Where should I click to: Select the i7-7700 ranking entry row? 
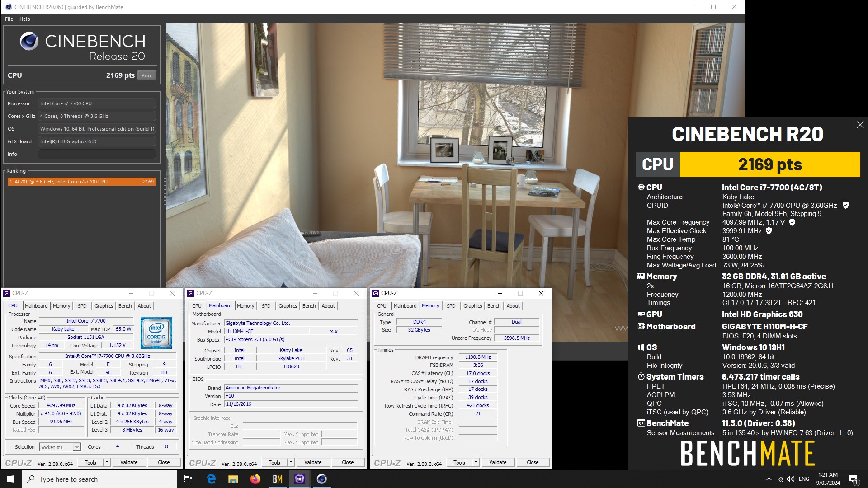pyautogui.click(x=82, y=182)
